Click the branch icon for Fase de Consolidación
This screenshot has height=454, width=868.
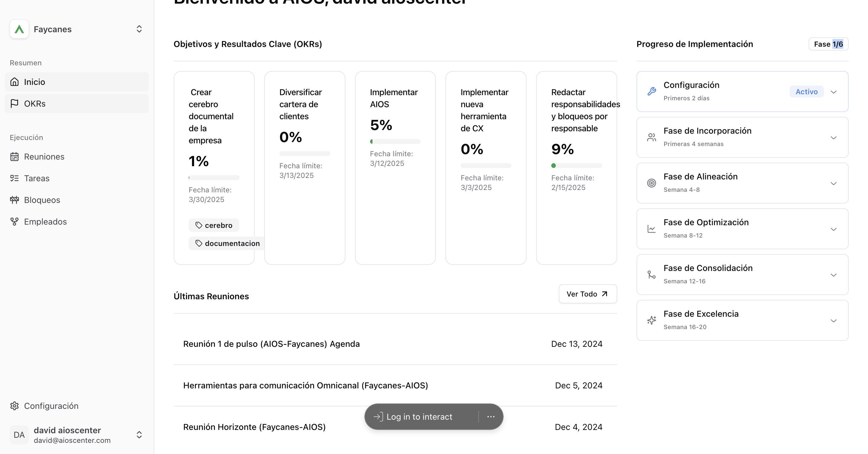pos(652,275)
